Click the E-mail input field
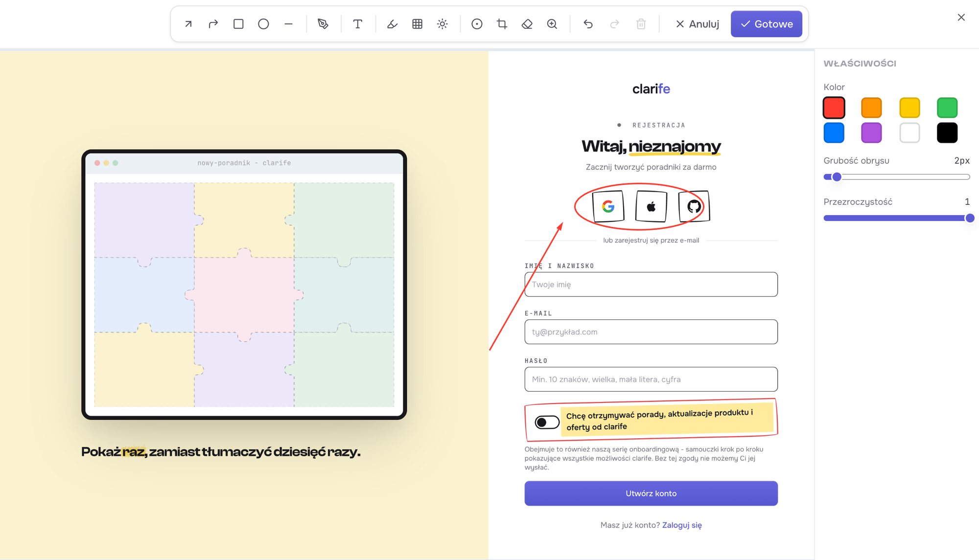 [651, 332]
